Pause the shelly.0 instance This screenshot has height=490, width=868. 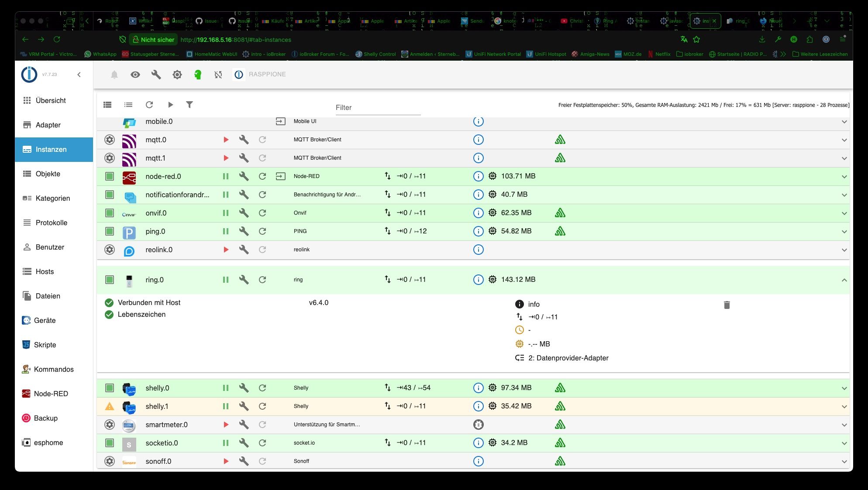point(226,388)
